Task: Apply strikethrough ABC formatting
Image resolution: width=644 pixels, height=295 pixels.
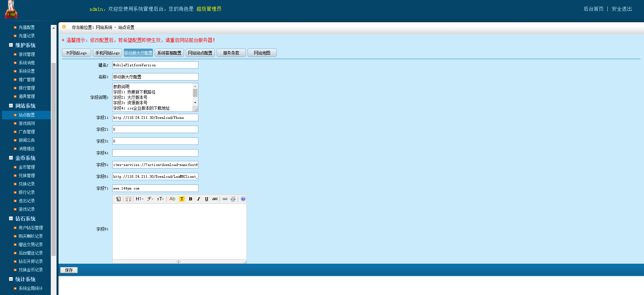Action: tap(215, 199)
